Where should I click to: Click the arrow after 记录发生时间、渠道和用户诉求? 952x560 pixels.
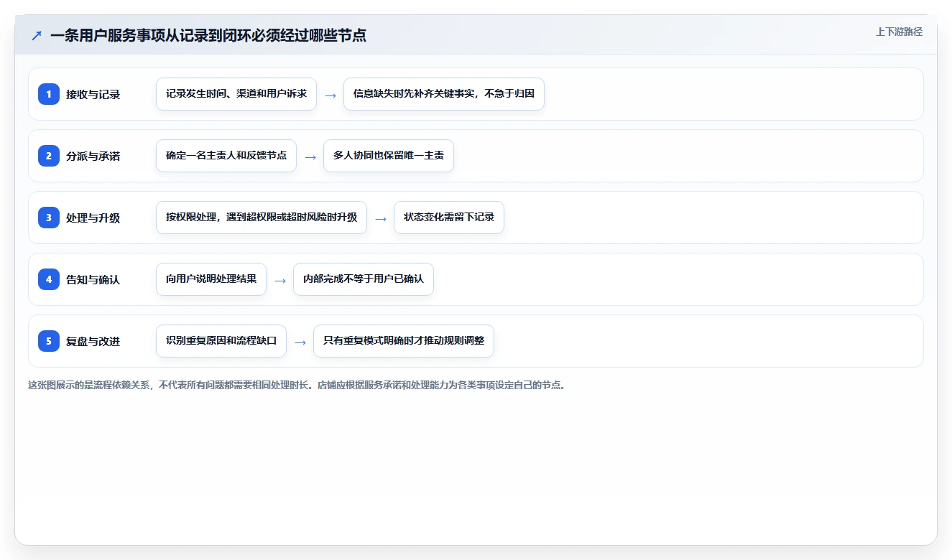pos(331,95)
